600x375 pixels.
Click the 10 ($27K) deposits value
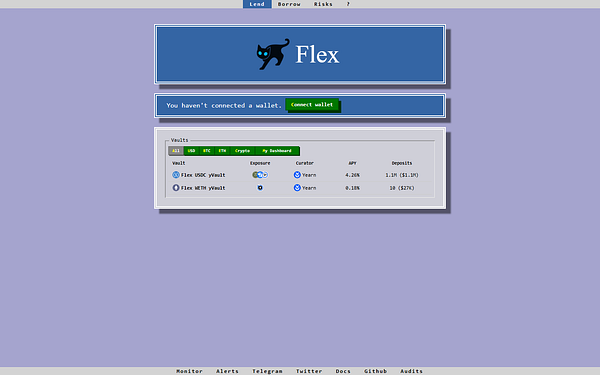402,188
